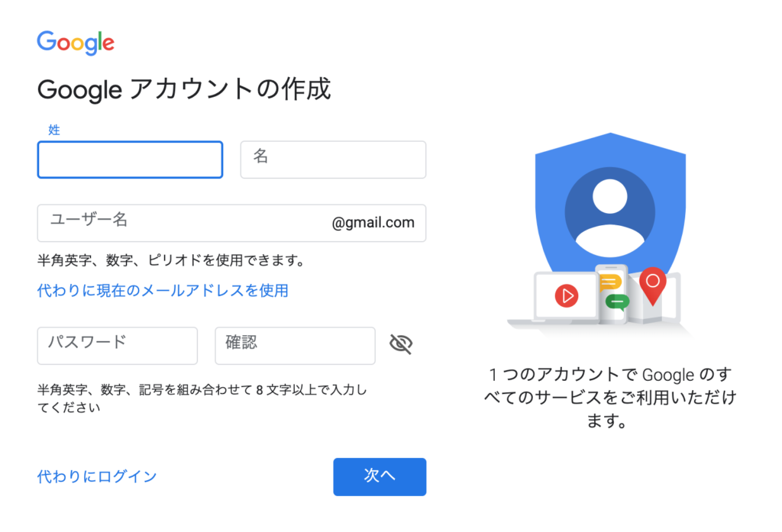Toggle password visibility eye icon
This screenshot has height=532, width=782.
[401, 343]
